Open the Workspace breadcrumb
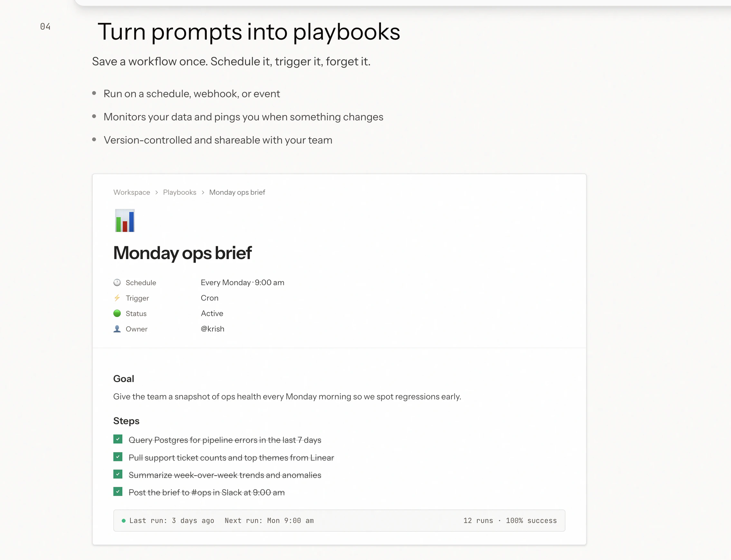 [x=132, y=192]
